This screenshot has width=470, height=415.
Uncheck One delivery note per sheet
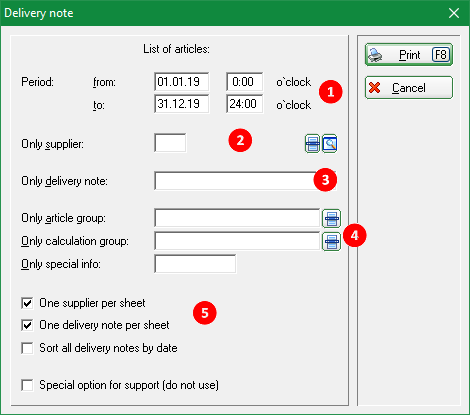[x=27, y=325]
